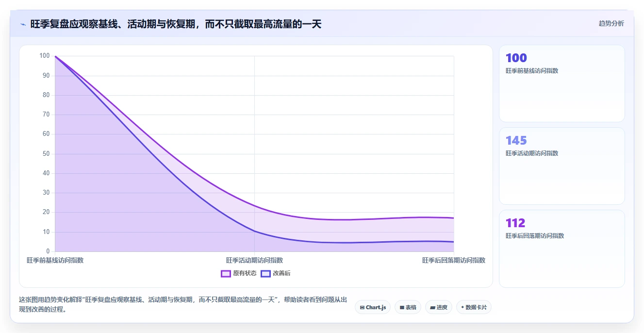This screenshot has height=333, width=644.
Task: Toggle the 改善后 legend series
Action: click(x=276, y=273)
